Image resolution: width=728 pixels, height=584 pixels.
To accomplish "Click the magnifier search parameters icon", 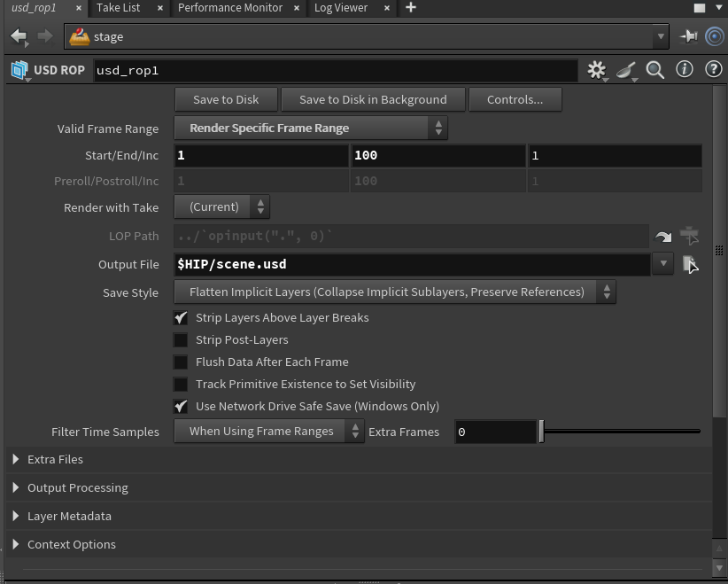I will point(655,70).
